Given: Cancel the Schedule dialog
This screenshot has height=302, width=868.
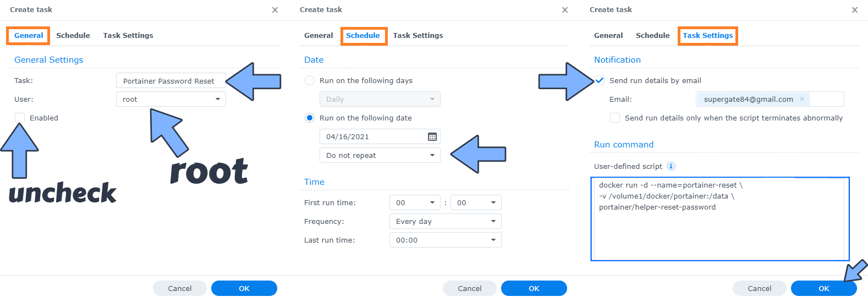Looking at the screenshot, I should tap(469, 288).
